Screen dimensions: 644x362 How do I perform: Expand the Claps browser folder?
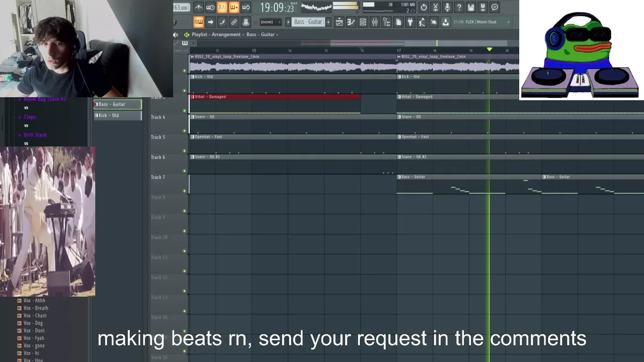[x=30, y=117]
